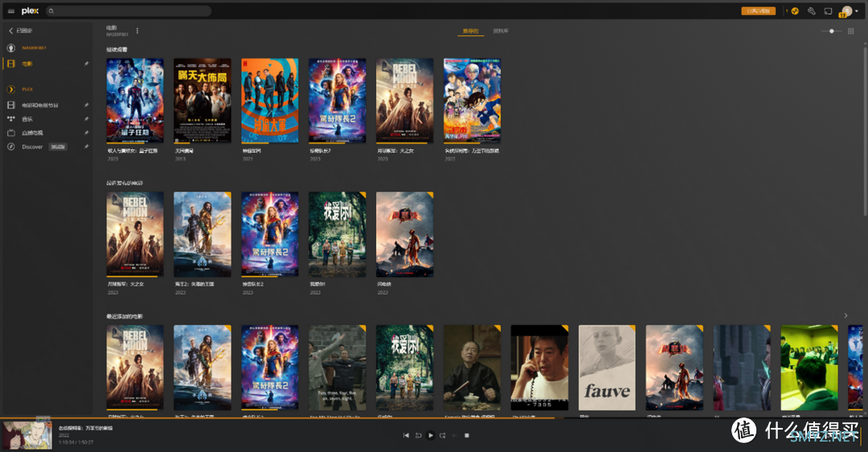Toggle pin for Discover sidebar item
Image resolution: width=868 pixels, height=452 pixels.
86,147
